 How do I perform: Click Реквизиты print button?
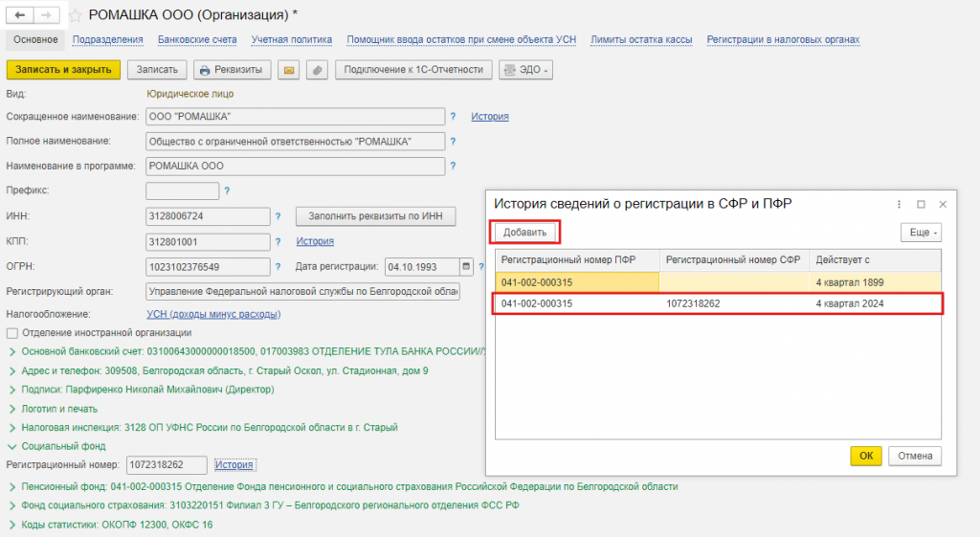(232, 70)
